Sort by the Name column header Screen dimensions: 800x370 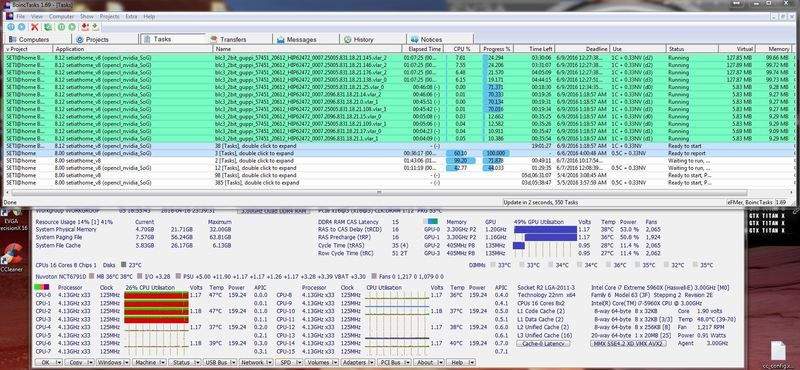[307, 49]
